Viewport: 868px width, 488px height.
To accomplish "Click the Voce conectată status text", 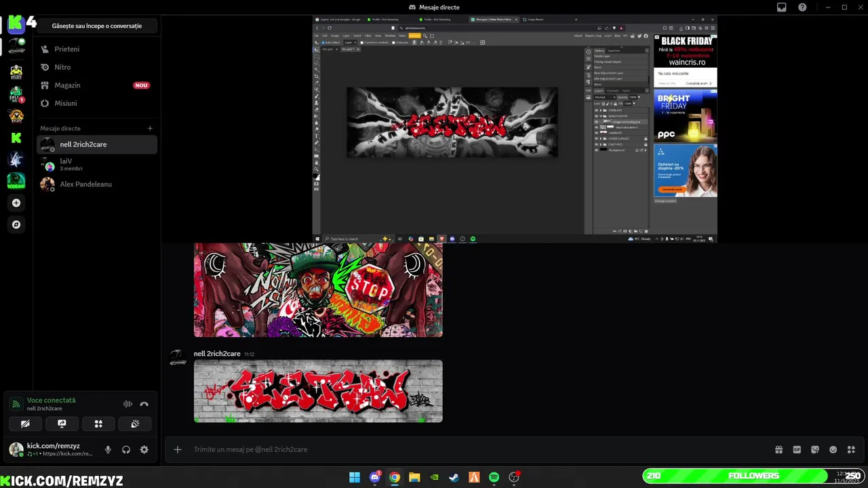I will click(x=52, y=401).
